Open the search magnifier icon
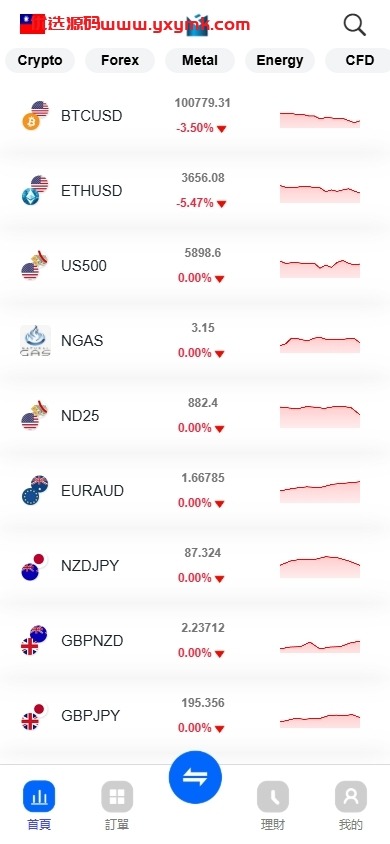Screen dimensions: 390x844 coord(354,25)
